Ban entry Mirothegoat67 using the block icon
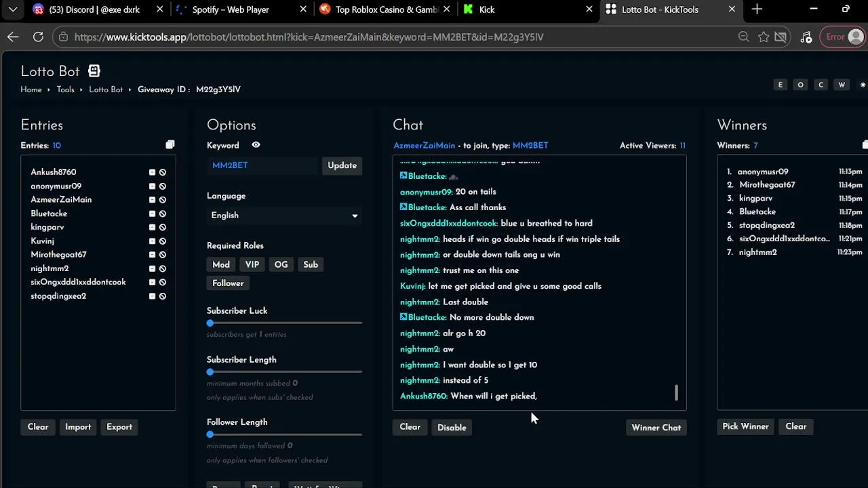The width and height of the screenshot is (868, 488). point(163,255)
